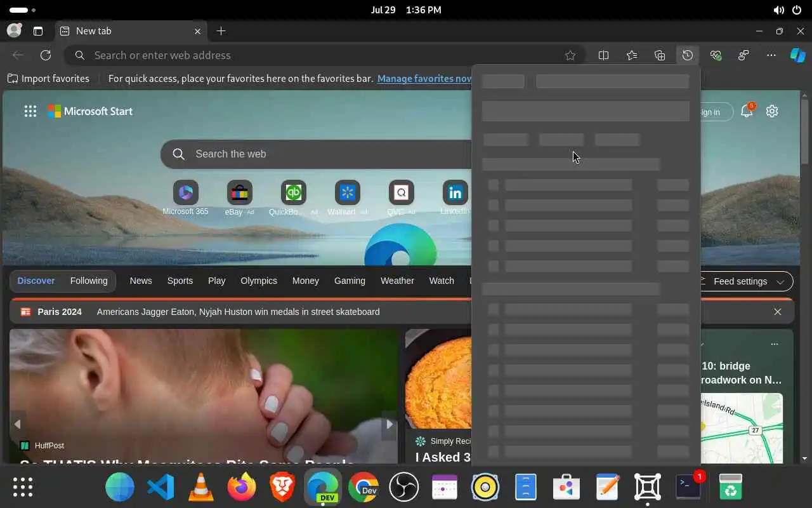This screenshot has height=508, width=812.
Task: Open the QVC quick link
Action: tap(401, 197)
